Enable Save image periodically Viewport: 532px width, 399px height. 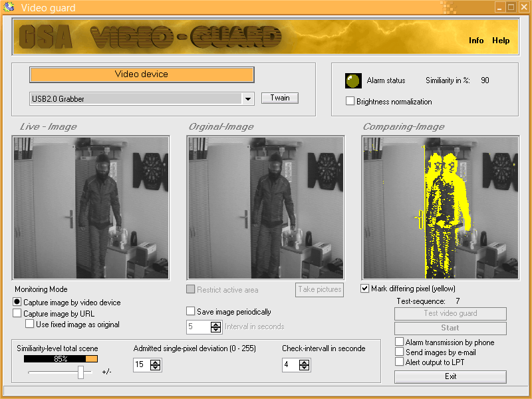click(x=191, y=311)
